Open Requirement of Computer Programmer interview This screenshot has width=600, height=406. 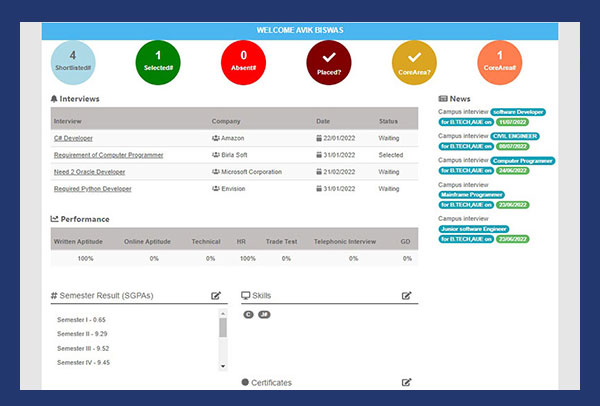click(x=108, y=155)
